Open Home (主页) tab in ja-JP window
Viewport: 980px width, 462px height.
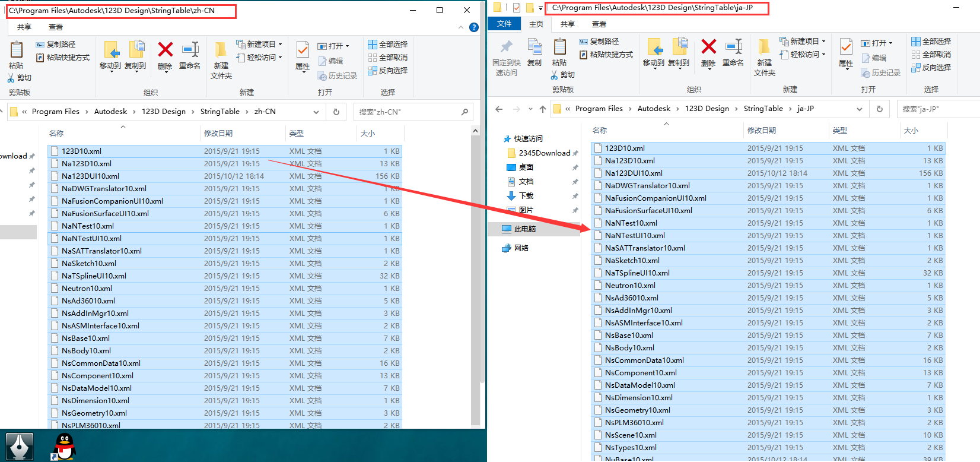pyautogui.click(x=536, y=24)
